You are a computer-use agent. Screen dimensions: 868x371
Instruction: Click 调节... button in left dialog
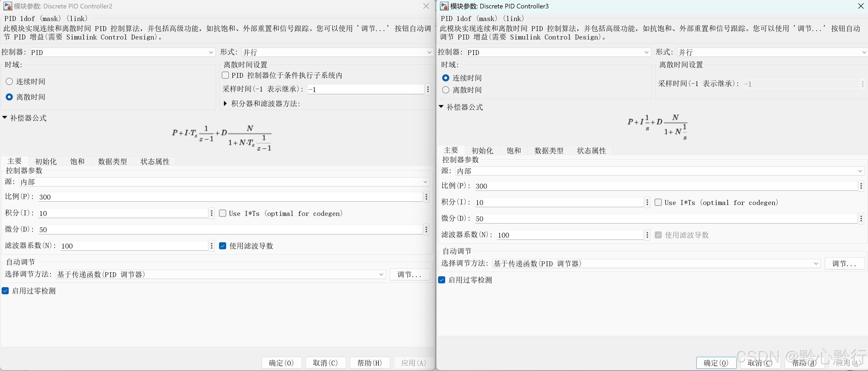click(x=409, y=274)
